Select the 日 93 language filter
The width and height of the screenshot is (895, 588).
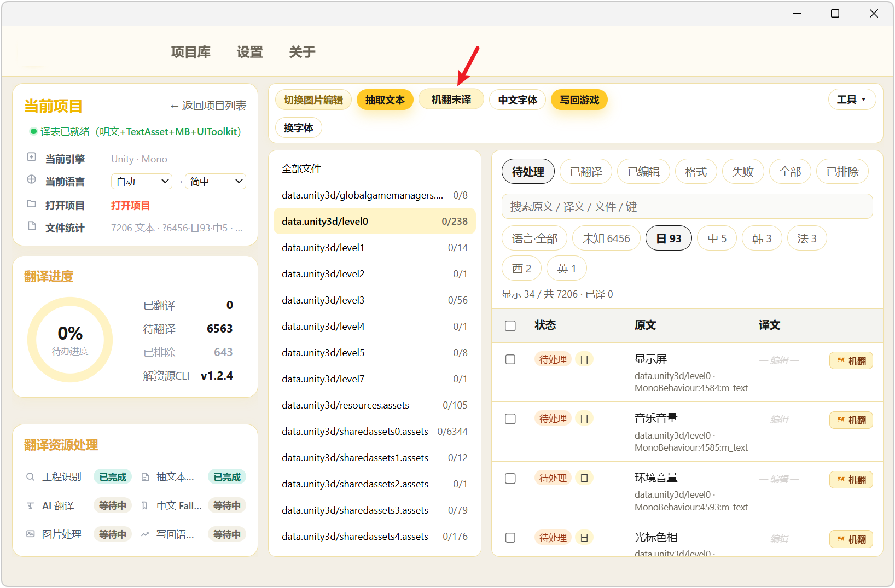click(x=669, y=238)
